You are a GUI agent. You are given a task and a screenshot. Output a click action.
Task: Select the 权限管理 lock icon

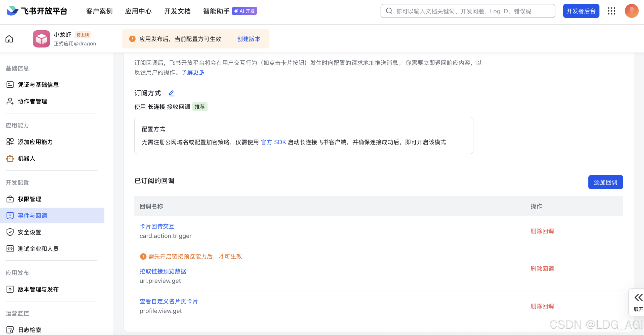point(10,199)
